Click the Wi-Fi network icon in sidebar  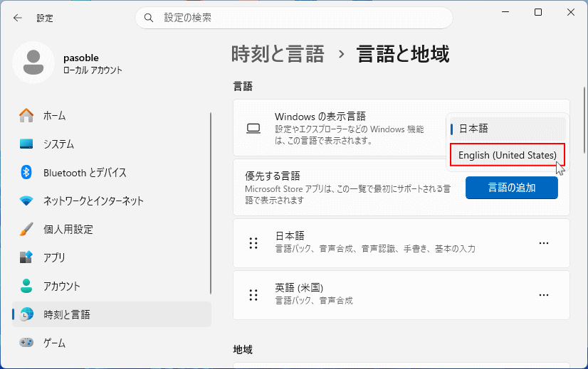[x=26, y=200]
